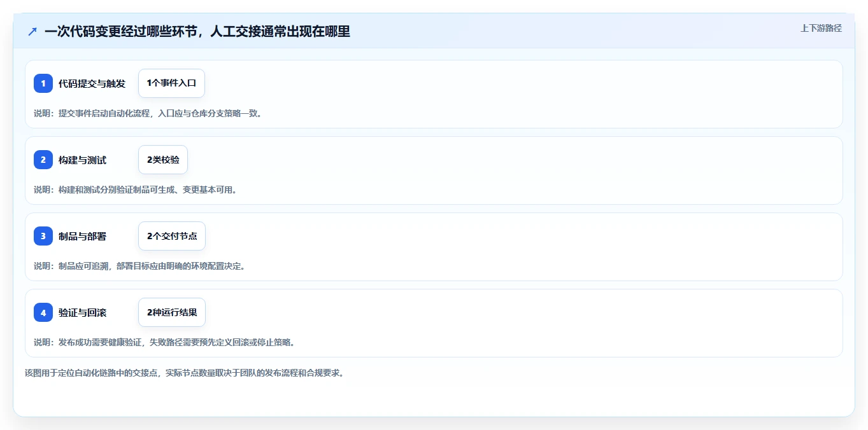Click the 2种运行结果 chip
The height and width of the screenshot is (430, 868).
(172, 312)
